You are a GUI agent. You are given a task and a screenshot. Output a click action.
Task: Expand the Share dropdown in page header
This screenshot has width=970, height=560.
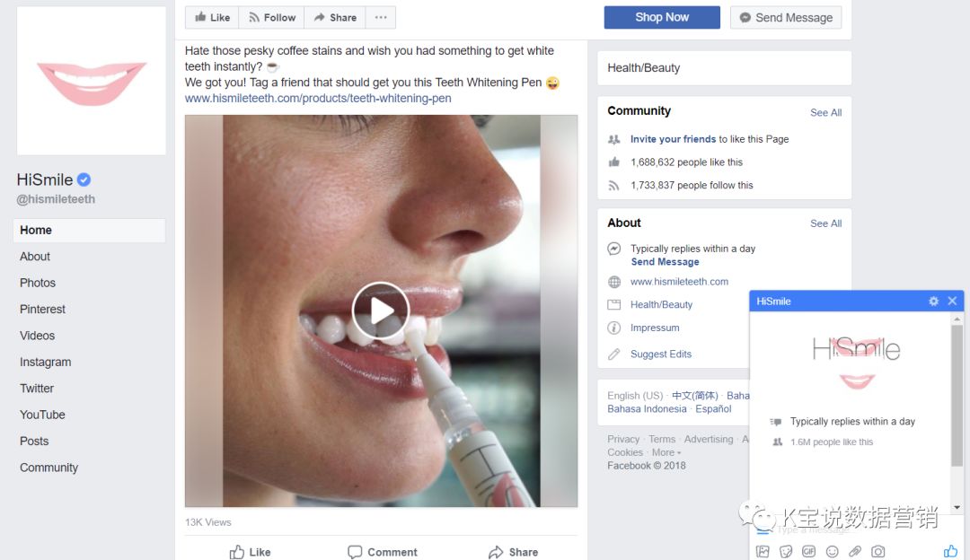click(335, 18)
